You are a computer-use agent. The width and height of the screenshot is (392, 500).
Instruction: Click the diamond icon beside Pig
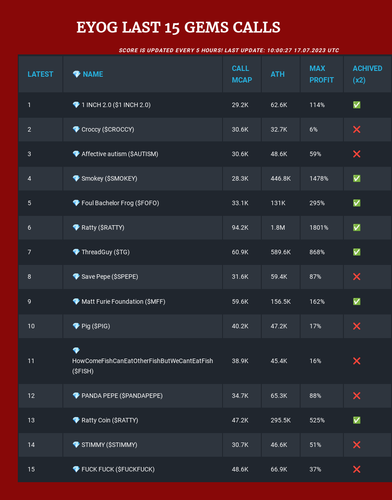point(76,326)
